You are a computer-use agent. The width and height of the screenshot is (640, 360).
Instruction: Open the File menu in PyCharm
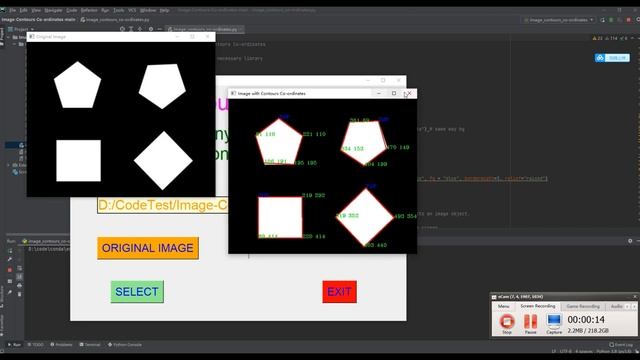[13, 10]
